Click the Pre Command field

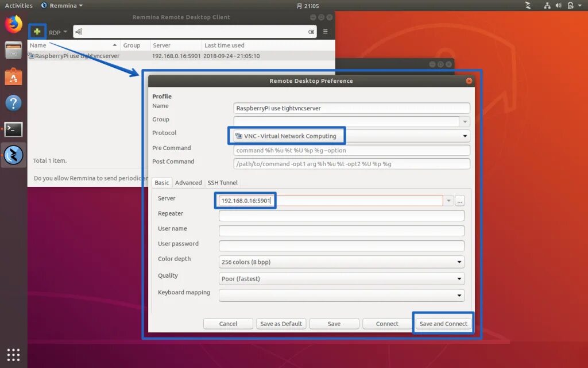pos(351,150)
